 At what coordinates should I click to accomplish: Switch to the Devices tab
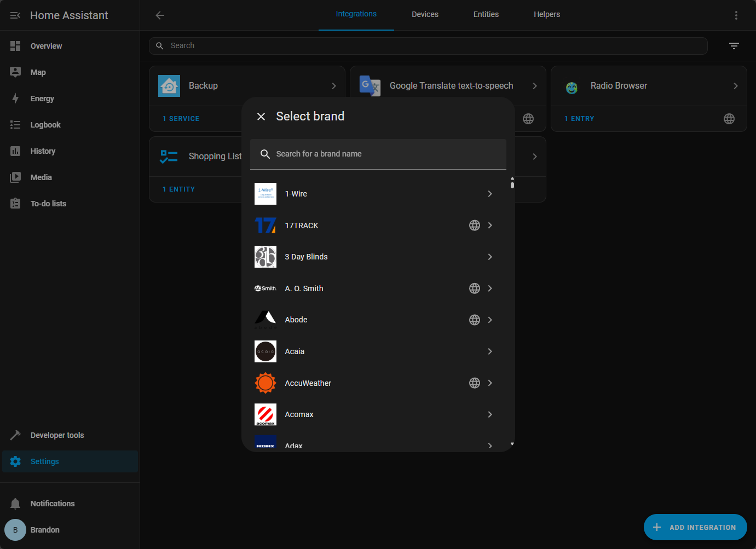[x=425, y=15]
